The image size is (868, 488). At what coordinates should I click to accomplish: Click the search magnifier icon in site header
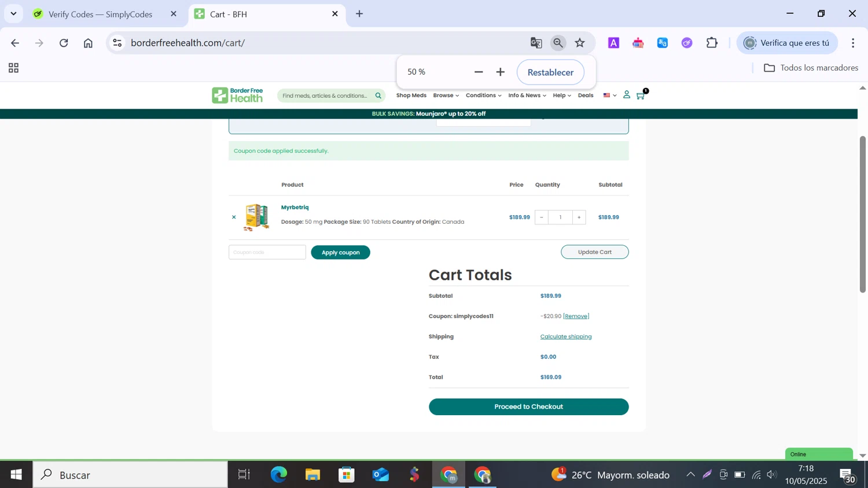click(378, 96)
